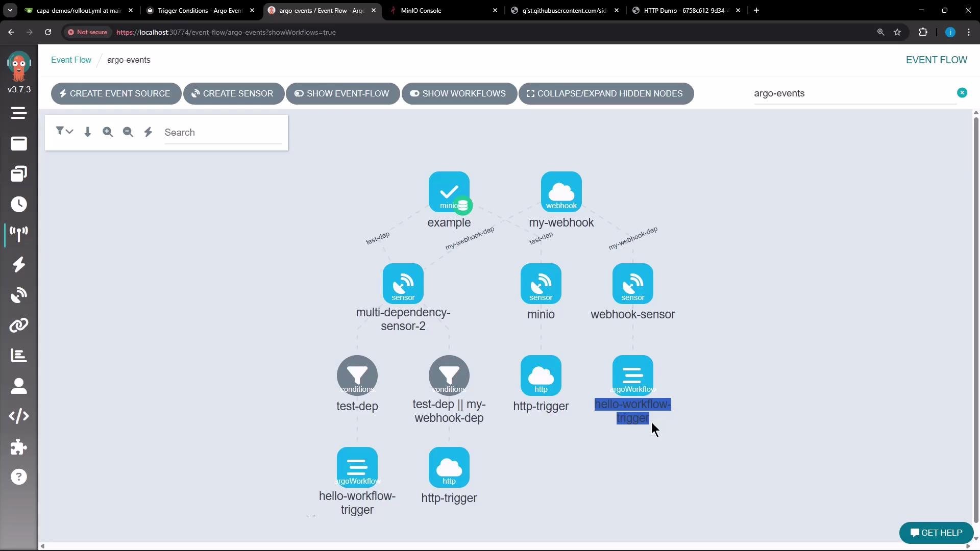Image resolution: width=980 pixels, height=551 pixels.
Task: Click the argo-events namespace input
Action: 854,93
